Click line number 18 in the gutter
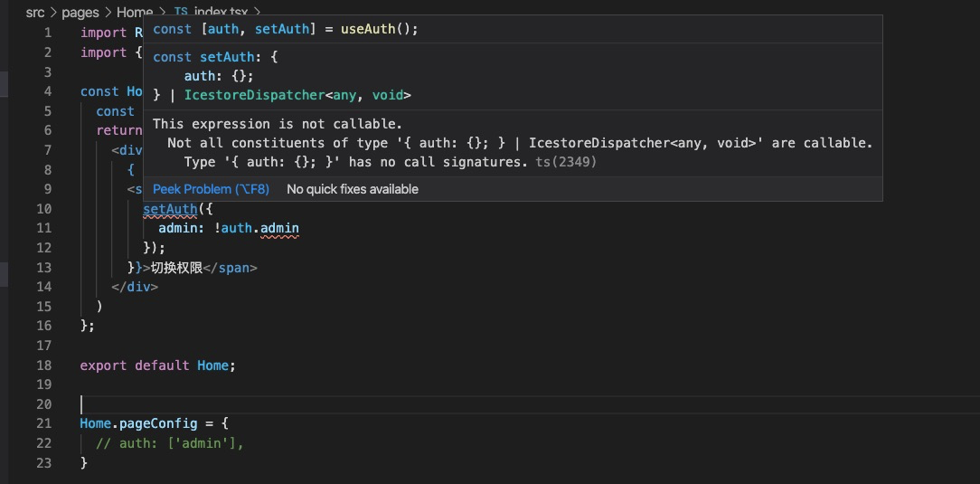The image size is (980, 484). tap(43, 365)
